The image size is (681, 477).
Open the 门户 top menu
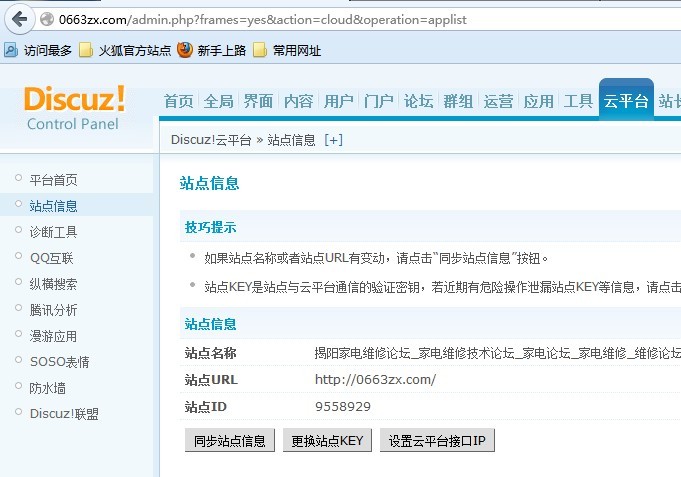[378, 101]
